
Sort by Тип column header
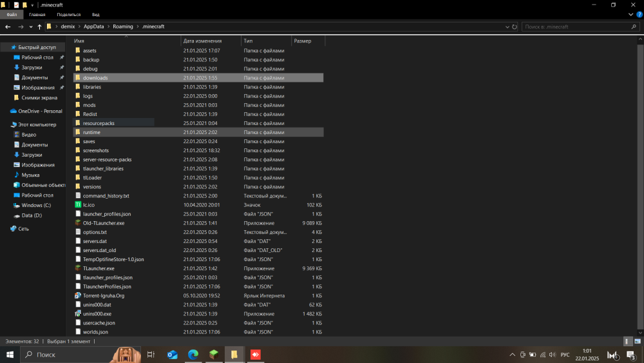pos(266,41)
